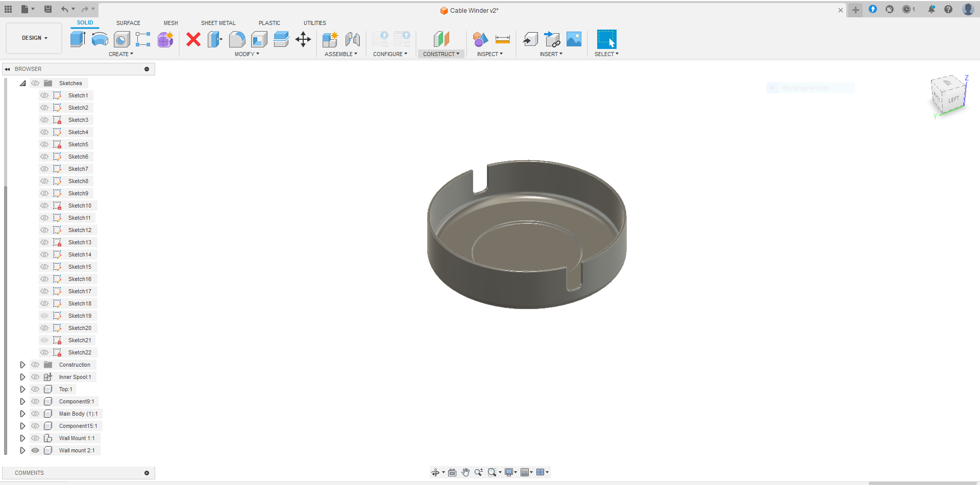The image size is (980, 485).
Task: Click the LEFT face of ViewCube
Action: pyautogui.click(x=953, y=99)
